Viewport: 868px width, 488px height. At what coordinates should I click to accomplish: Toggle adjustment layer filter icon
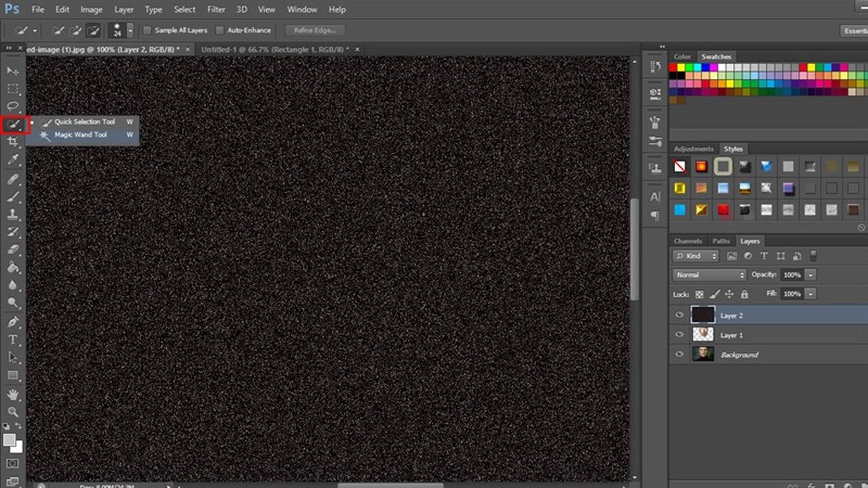tap(748, 256)
